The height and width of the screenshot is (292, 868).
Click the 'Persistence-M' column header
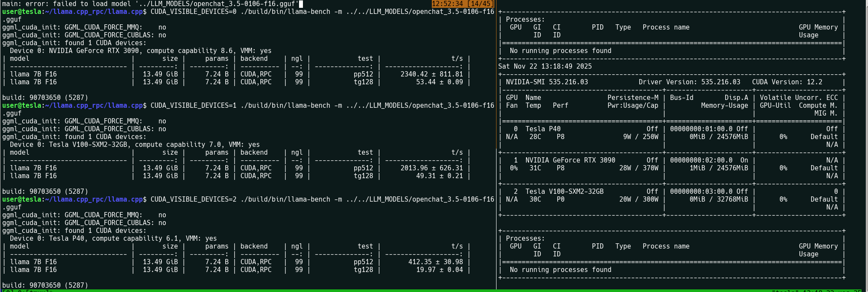[633, 98]
